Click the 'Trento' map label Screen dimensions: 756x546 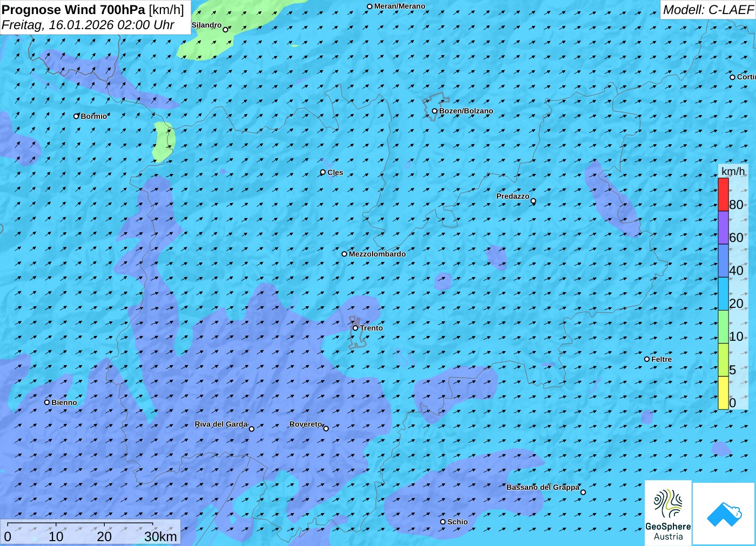pyautogui.click(x=372, y=328)
